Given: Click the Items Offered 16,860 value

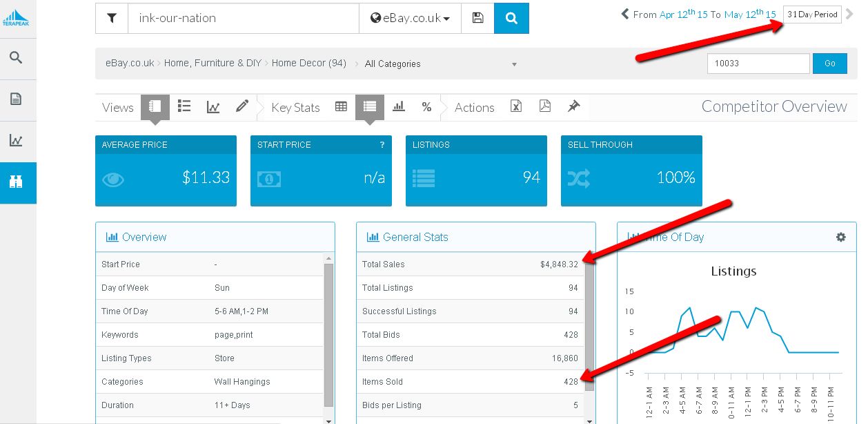Looking at the screenshot, I should click(x=564, y=358).
